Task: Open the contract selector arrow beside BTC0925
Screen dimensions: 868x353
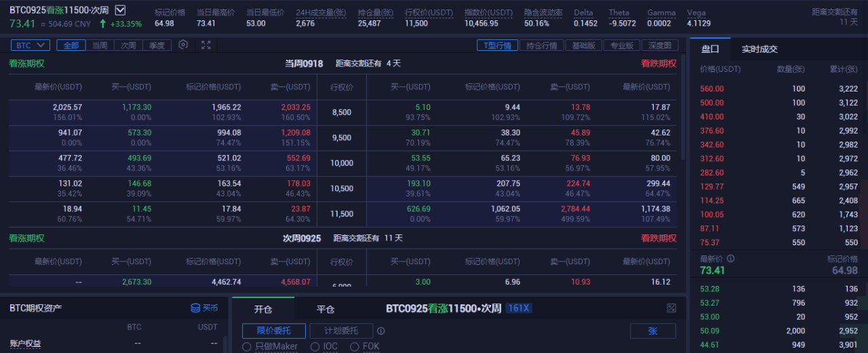Action: (120, 10)
